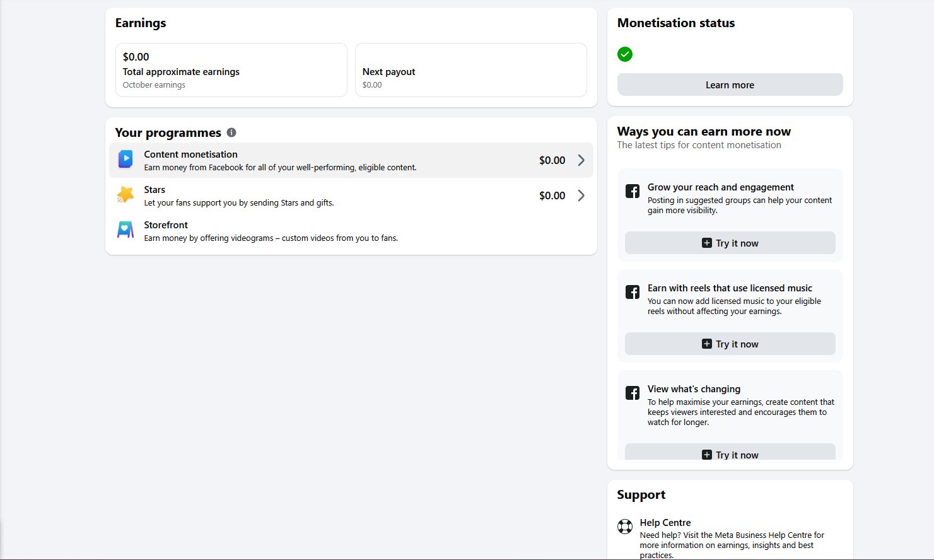The height and width of the screenshot is (560, 934).
Task: Click the Learn more button
Action: click(x=730, y=85)
